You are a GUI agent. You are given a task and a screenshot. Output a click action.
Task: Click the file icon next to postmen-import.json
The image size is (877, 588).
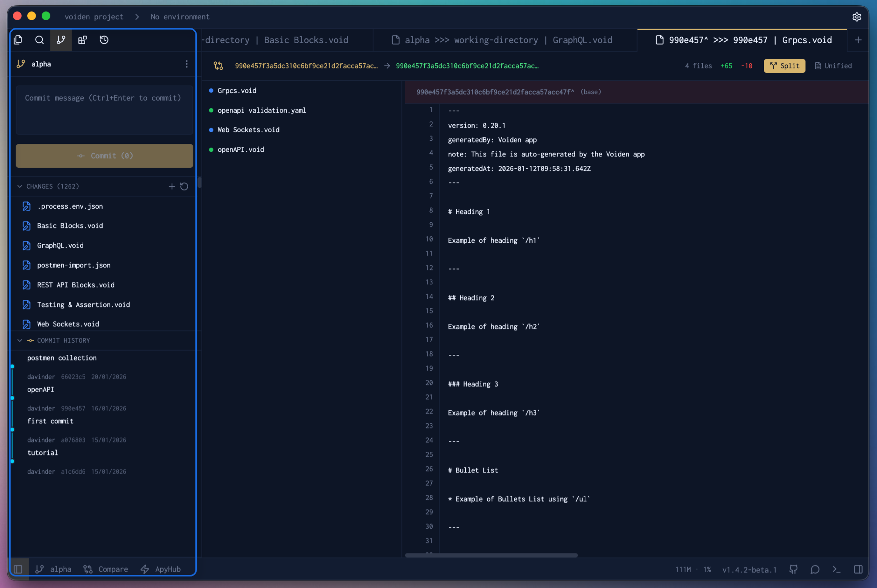27,265
